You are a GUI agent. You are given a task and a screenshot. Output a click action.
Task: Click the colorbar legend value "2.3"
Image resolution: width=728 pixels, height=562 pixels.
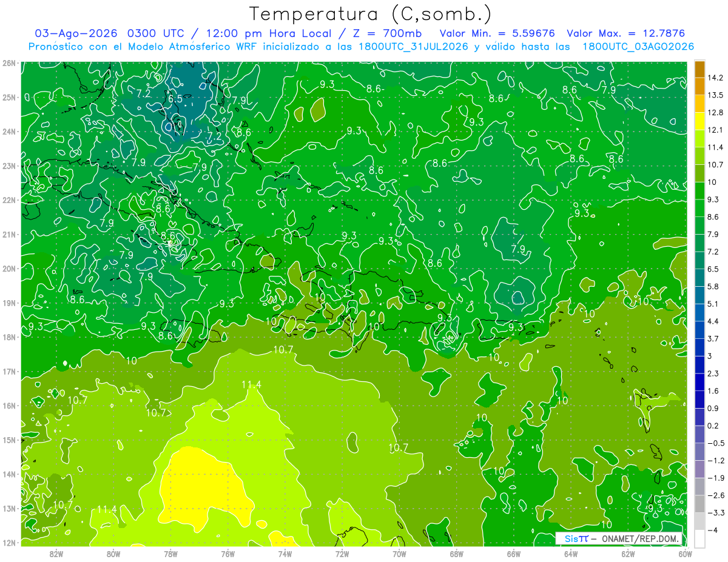713,373
